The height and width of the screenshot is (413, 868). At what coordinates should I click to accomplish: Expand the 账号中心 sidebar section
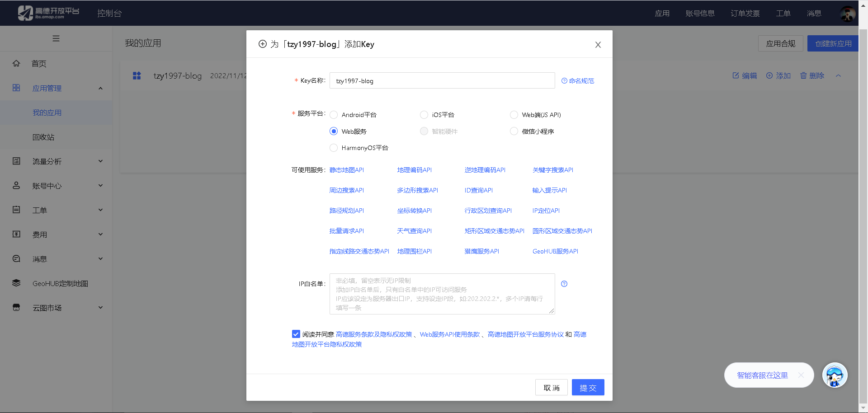(x=56, y=186)
